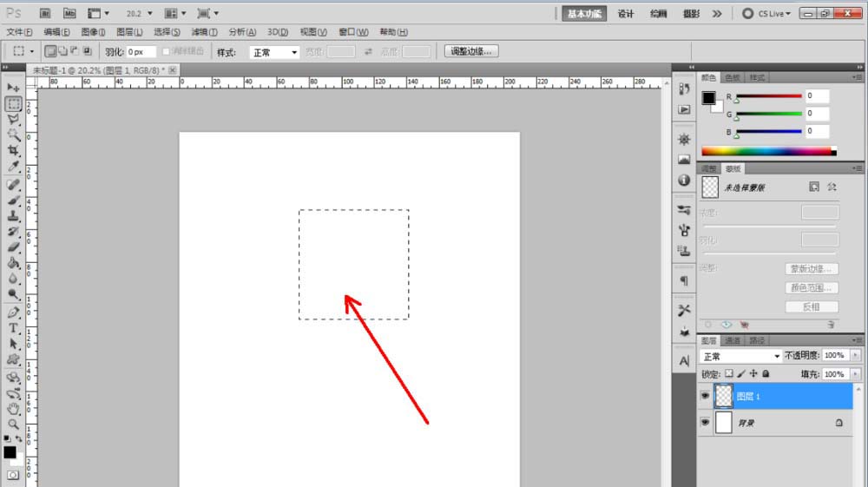Click the 调整边缘... button

click(x=471, y=51)
